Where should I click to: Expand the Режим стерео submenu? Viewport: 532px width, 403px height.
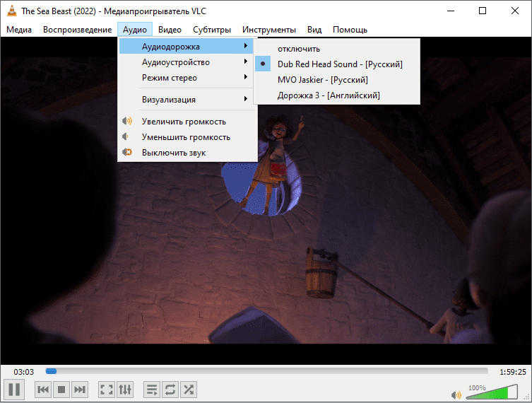point(187,78)
